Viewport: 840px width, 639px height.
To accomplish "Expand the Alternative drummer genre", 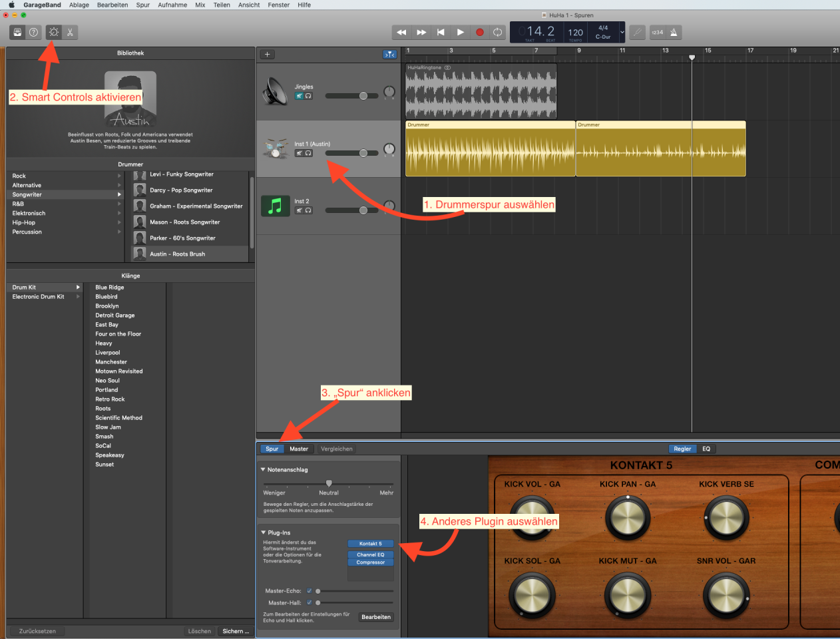I will [120, 185].
